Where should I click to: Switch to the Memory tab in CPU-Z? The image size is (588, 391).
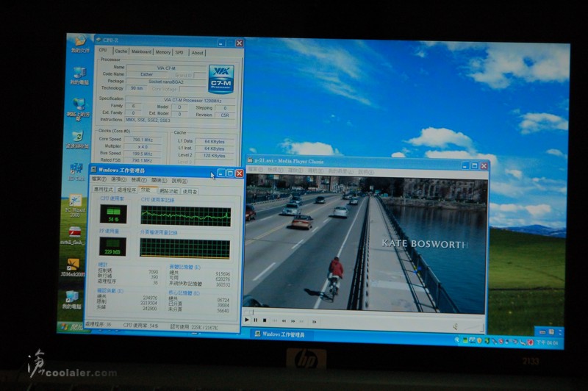coord(162,52)
